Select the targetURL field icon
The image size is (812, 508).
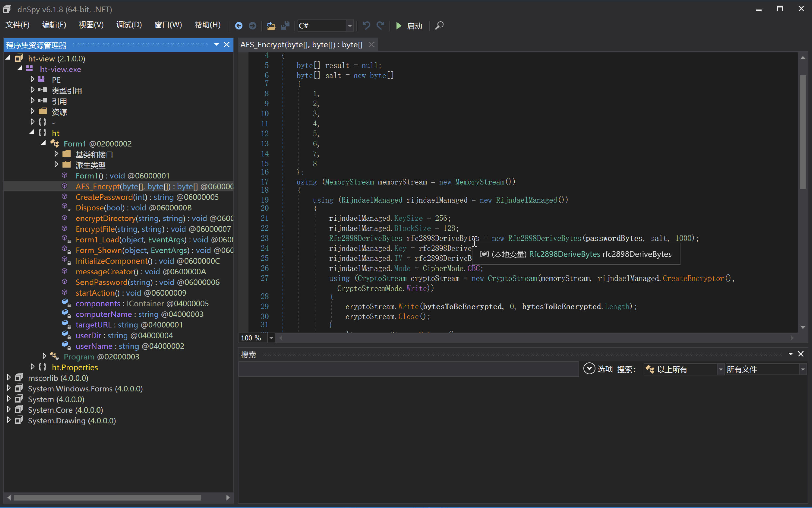66,324
